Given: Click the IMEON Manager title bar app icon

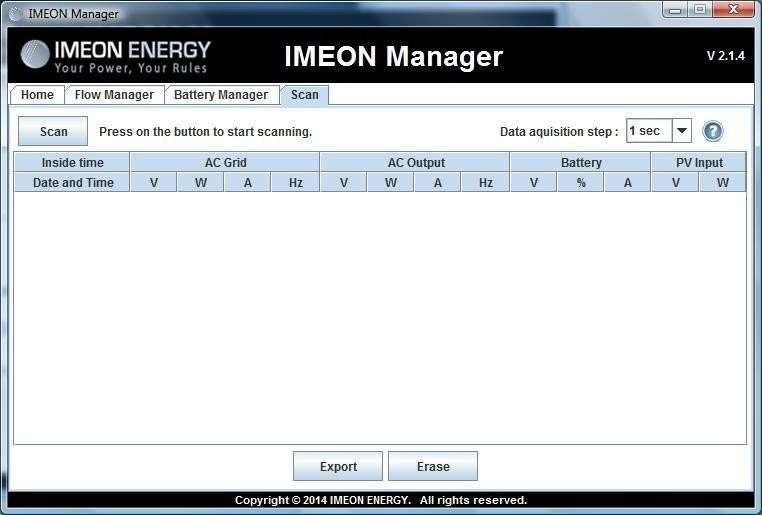Looking at the screenshot, I should pyautogui.click(x=16, y=14).
